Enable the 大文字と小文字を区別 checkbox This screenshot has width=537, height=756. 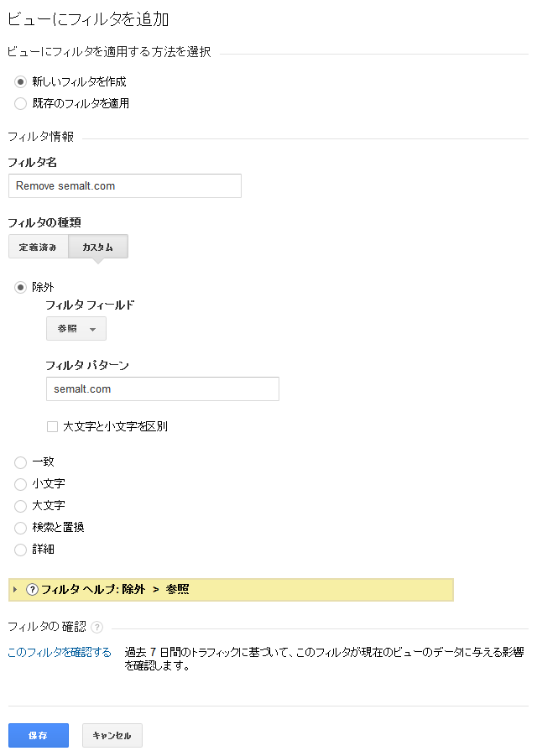click(x=52, y=426)
